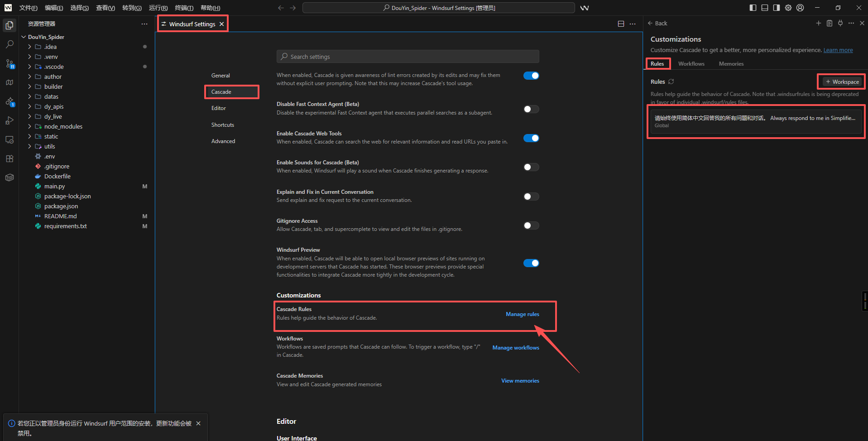Toggle Disable Fast Context Agent switch
Screen dimensions: 868x441
click(531, 109)
